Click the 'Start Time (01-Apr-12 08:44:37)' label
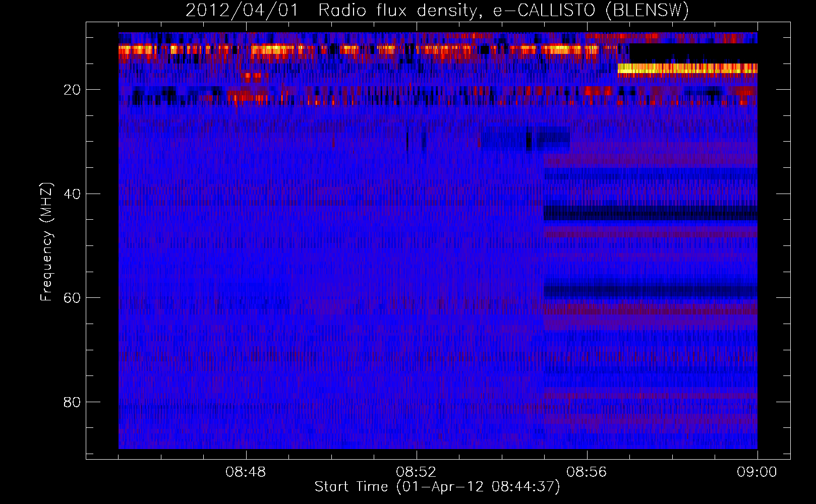Image resolution: width=816 pixels, height=504 pixels. (x=437, y=487)
